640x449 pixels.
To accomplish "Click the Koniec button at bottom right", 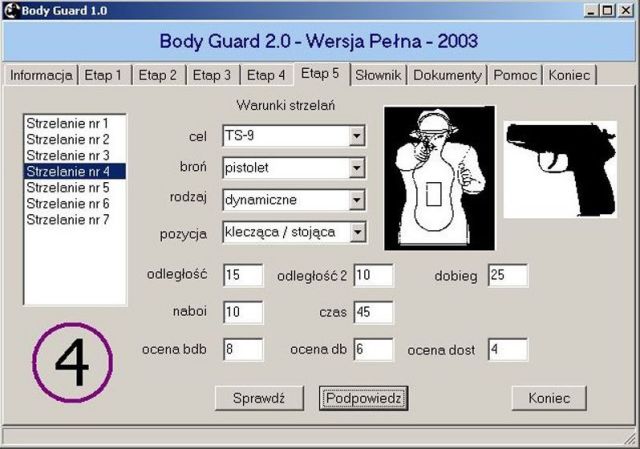I will pos(549,398).
